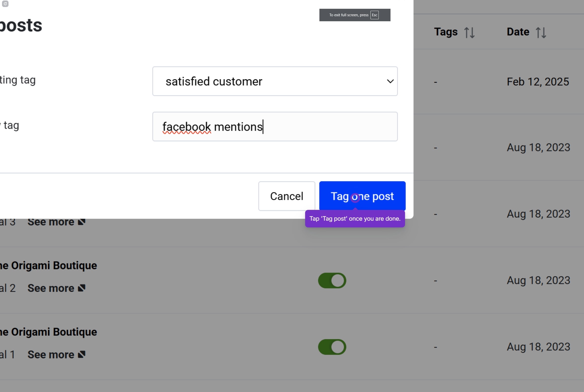Click the Esc key hint in fullscreen notice
584x392 pixels.
coord(374,15)
